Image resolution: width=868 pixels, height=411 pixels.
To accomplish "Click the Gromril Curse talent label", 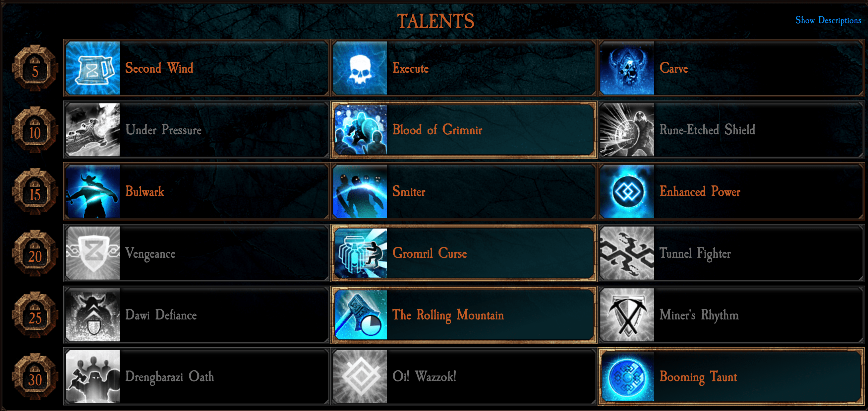I will pyautogui.click(x=430, y=253).
